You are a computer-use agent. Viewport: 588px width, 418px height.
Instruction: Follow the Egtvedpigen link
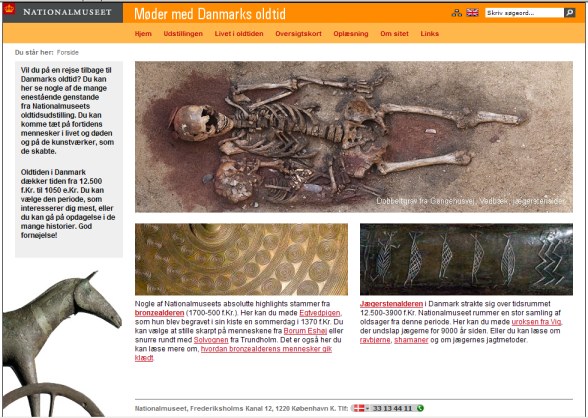coord(320,313)
